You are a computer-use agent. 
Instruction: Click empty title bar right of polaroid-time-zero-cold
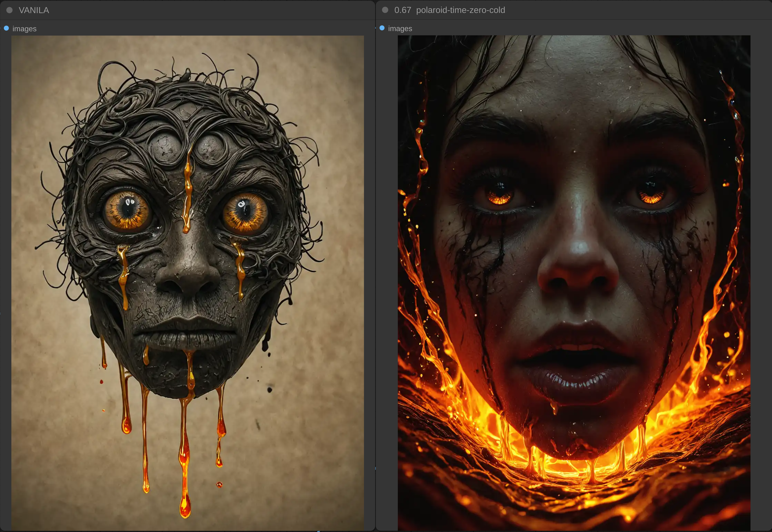pos(634,10)
